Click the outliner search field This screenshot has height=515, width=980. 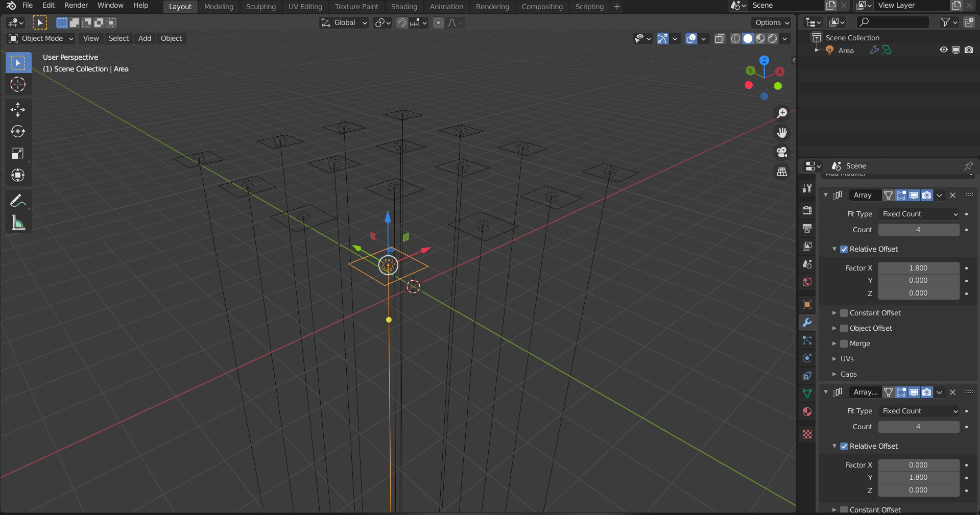pyautogui.click(x=893, y=22)
